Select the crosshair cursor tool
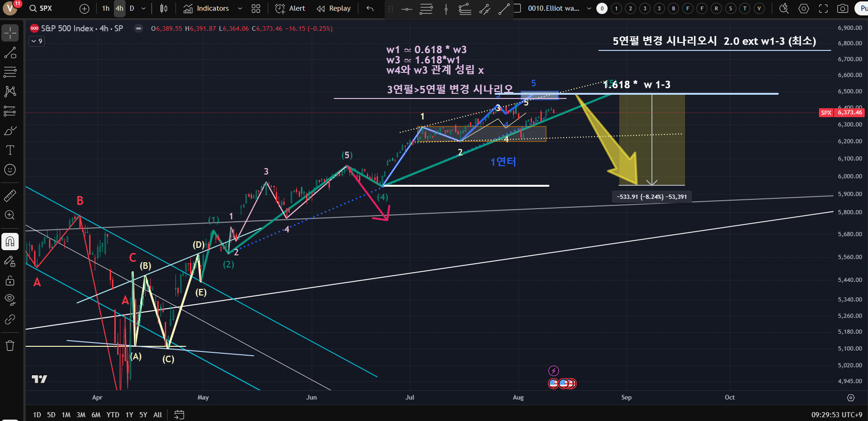This screenshot has height=421, width=868. pyautogui.click(x=10, y=33)
